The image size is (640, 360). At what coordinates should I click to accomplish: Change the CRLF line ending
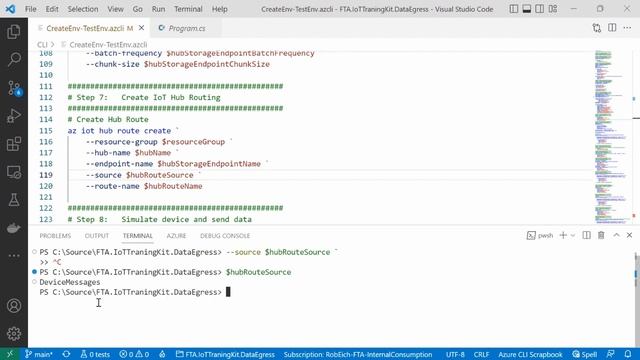coord(481,354)
